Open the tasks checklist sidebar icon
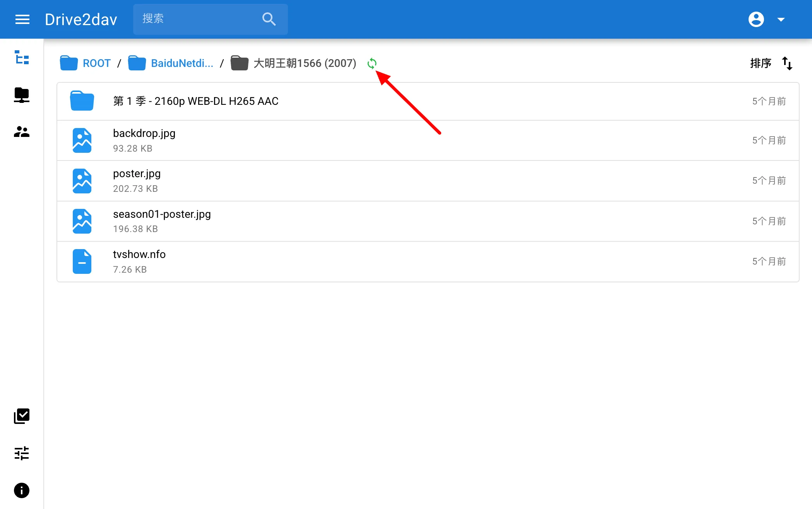This screenshot has height=509, width=812. (x=22, y=416)
